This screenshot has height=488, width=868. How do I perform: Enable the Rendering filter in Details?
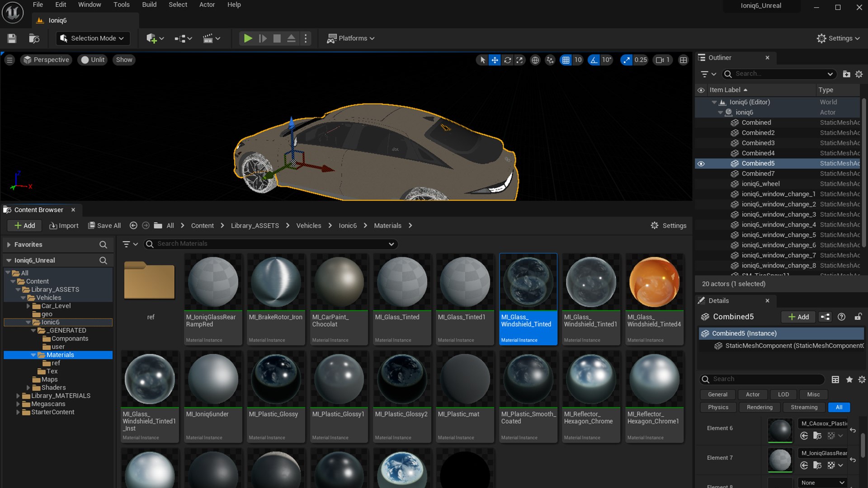point(759,407)
